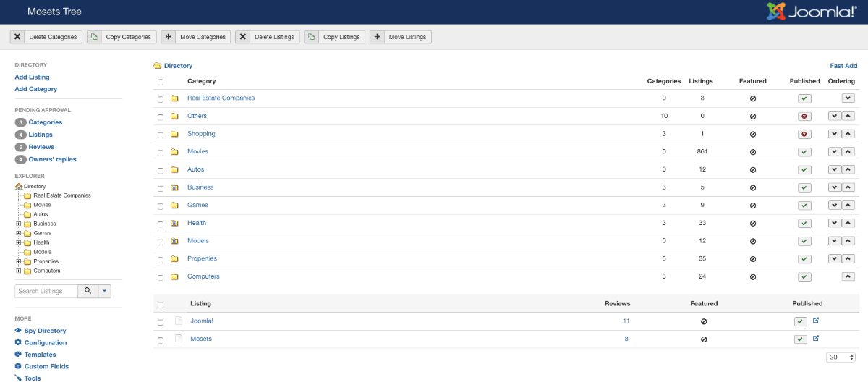Open the items-per-page dropdown showing 20
The height and width of the screenshot is (385, 868).
(x=841, y=357)
